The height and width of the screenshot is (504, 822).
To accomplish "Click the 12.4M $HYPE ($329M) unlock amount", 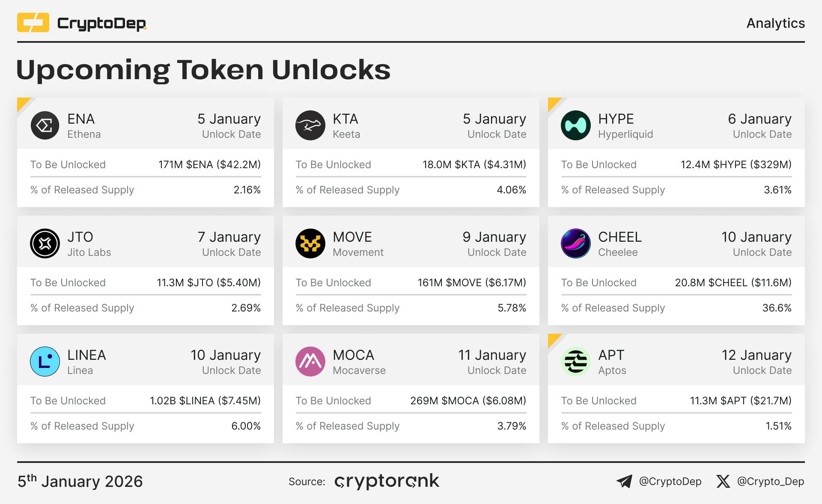I will coord(736,165).
